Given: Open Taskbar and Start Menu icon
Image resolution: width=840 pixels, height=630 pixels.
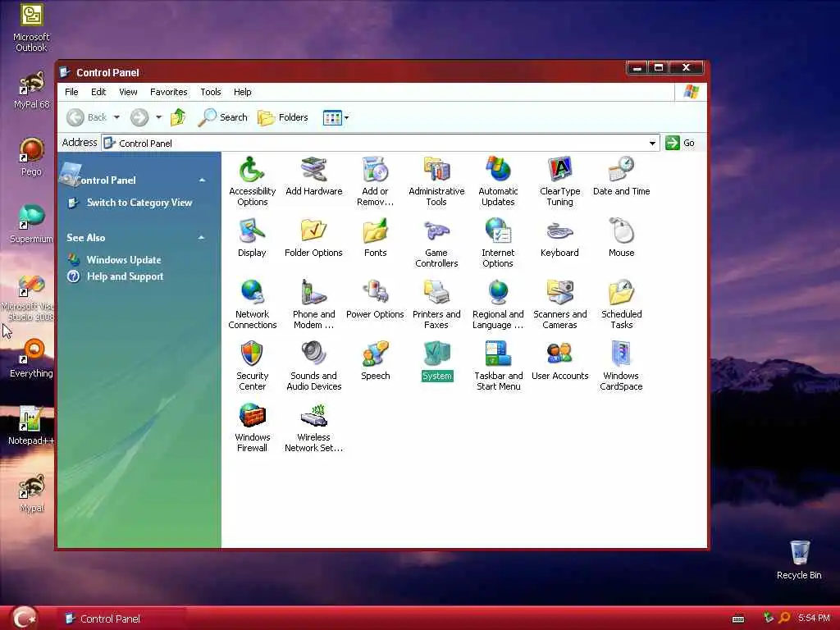Looking at the screenshot, I should (x=498, y=366).
